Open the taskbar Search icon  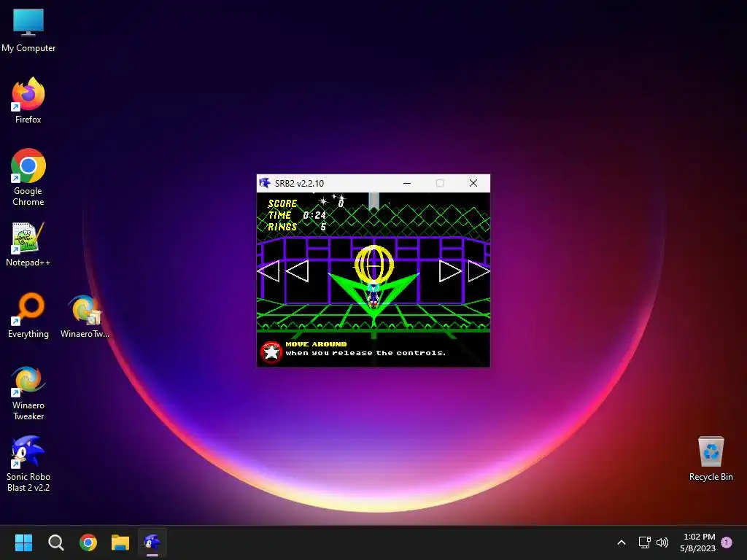pos(55,542)
